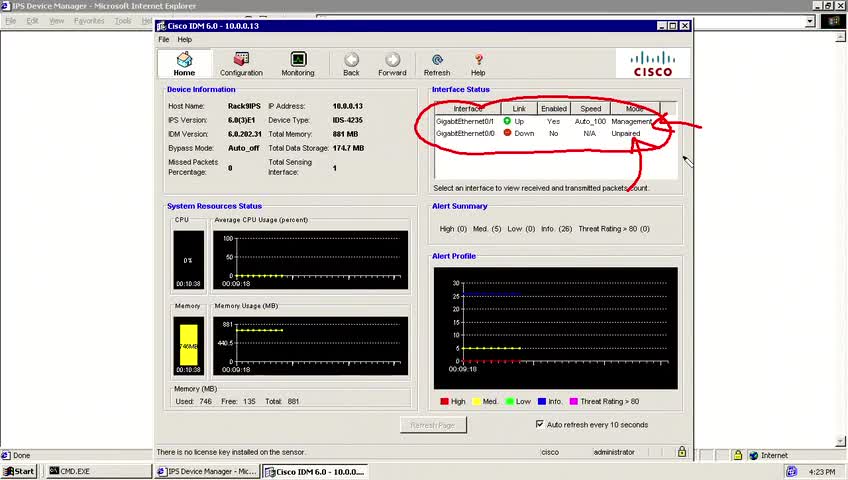
Task: Click device type value IDS-4235
Action: coord(347,120)
